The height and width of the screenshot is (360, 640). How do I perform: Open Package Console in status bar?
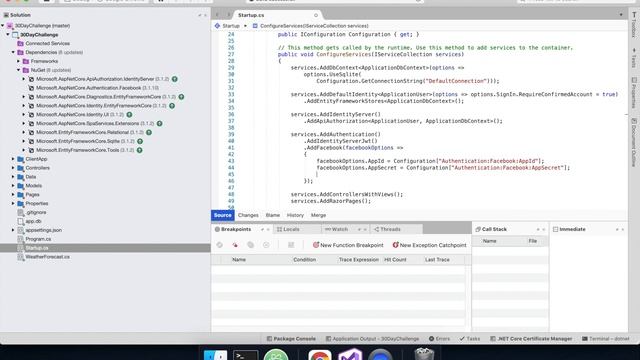point(291,339)
